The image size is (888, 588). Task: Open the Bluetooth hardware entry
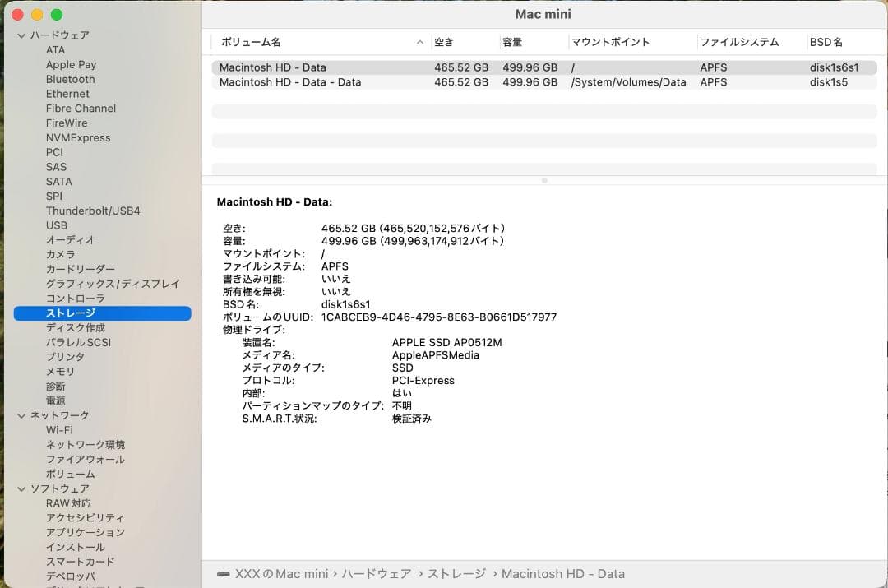pos(70,79)
